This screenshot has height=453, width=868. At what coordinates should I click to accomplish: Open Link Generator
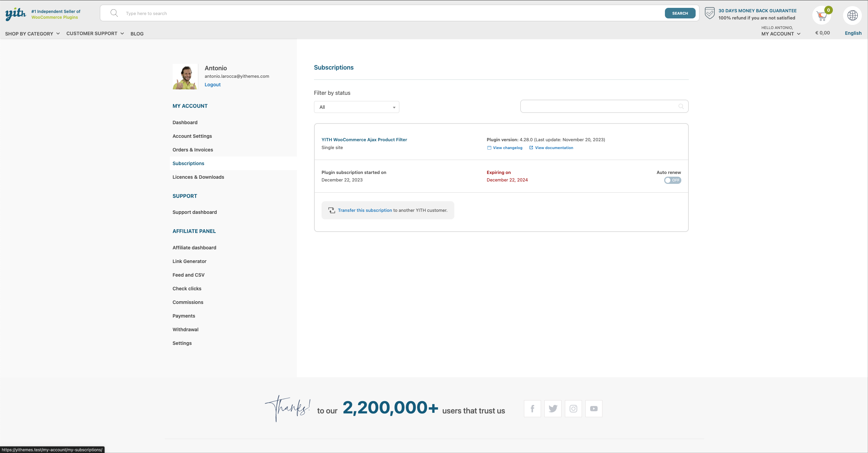[x=189, y=261]
